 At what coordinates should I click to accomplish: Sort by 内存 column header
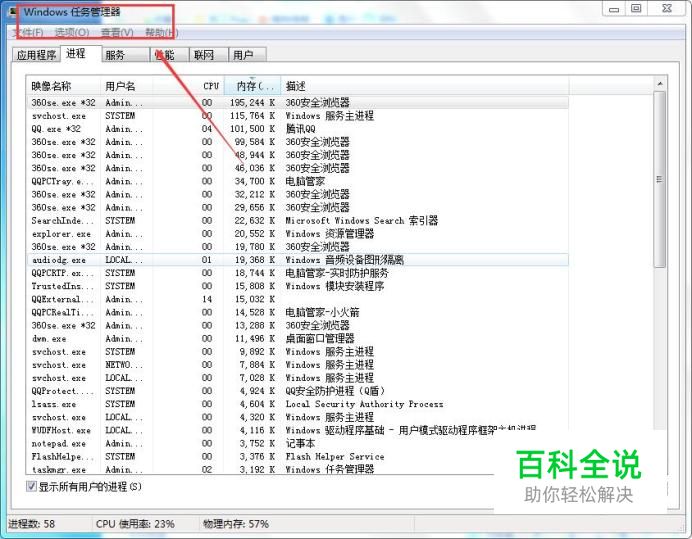click(252, 86)
